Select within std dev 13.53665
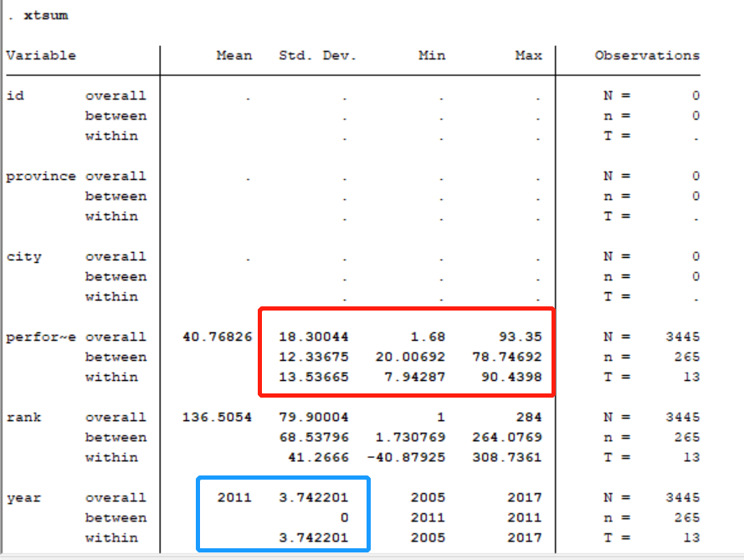 [x=314, y=378]
